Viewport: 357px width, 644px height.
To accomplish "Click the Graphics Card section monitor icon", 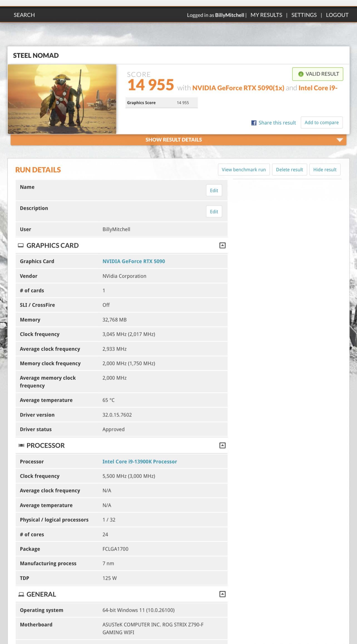I will click(21, 245).
